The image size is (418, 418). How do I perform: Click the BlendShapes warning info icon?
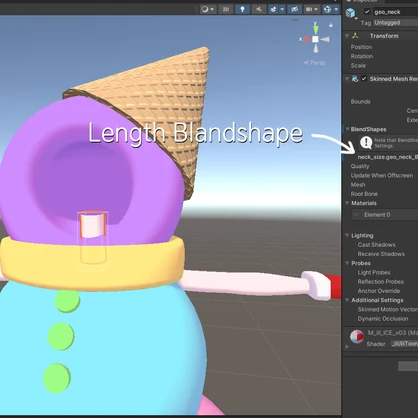(x=366, y=142)
